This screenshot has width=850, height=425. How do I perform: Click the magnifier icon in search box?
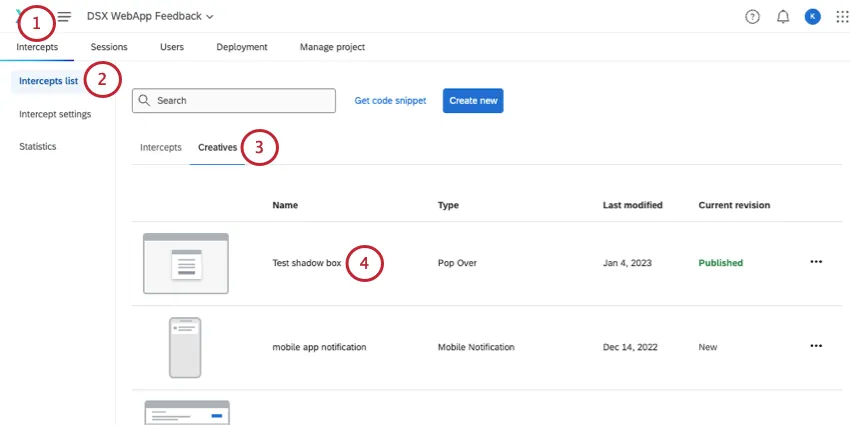point(145,101)
